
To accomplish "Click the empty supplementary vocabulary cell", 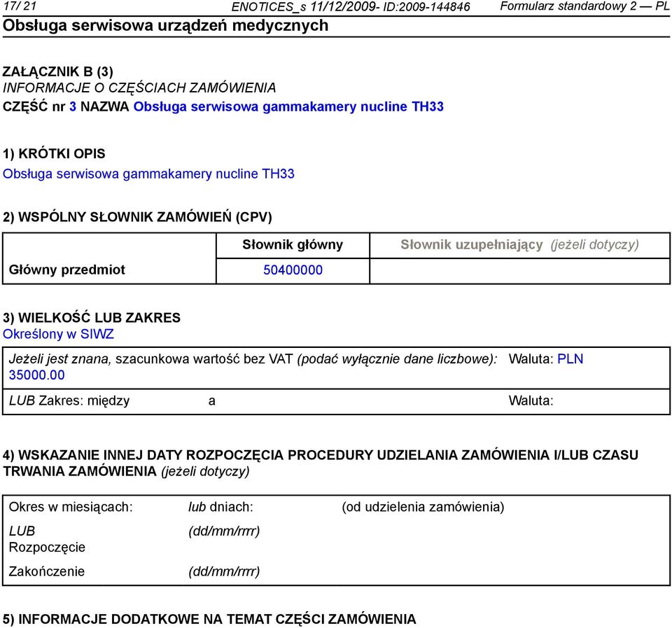I will (x=520, y=271).
